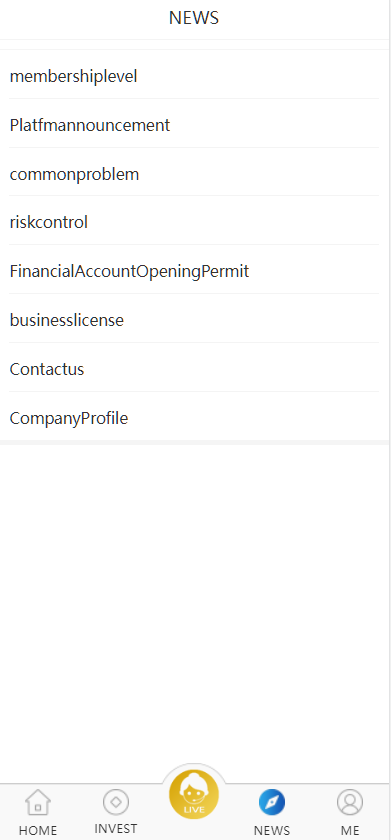391x840 pixels.
Task: View the businesslicense item
Action: point(194,320)
